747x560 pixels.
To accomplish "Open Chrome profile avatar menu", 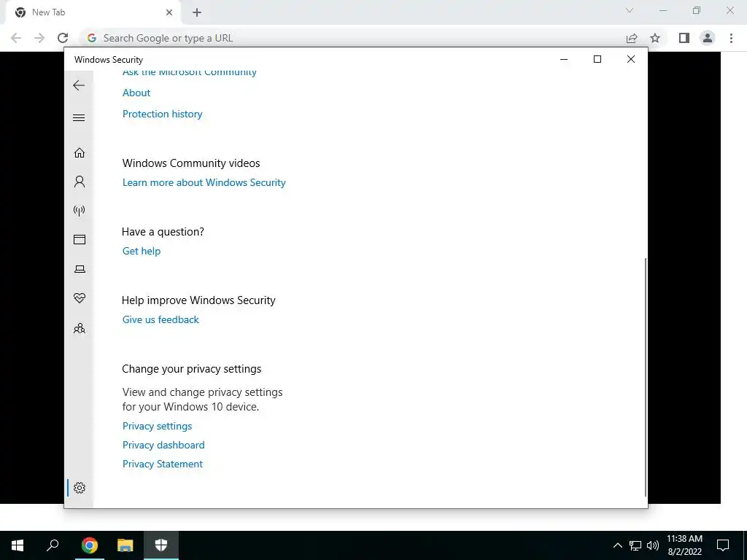I will 708,38.
